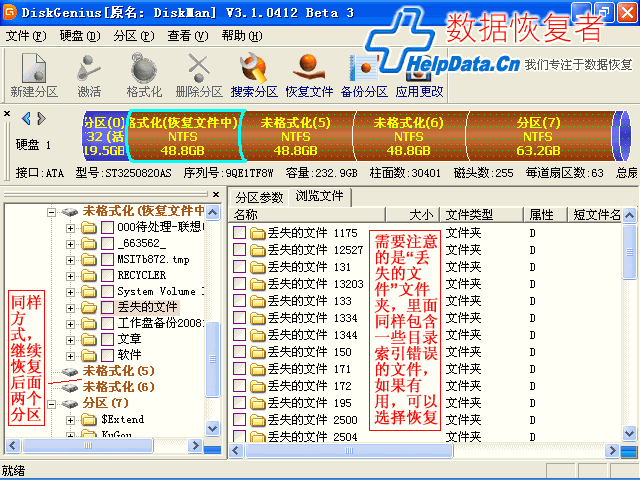
Task: Check the box for 丢失的文件 13203
Action: (239, 283)
